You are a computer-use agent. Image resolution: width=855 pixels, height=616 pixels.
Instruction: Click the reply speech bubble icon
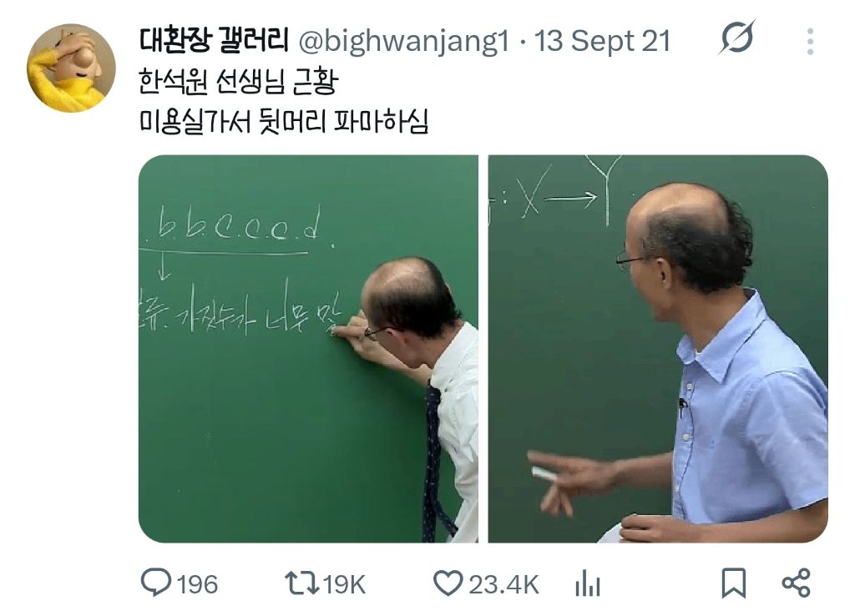(x=156, y=583)
